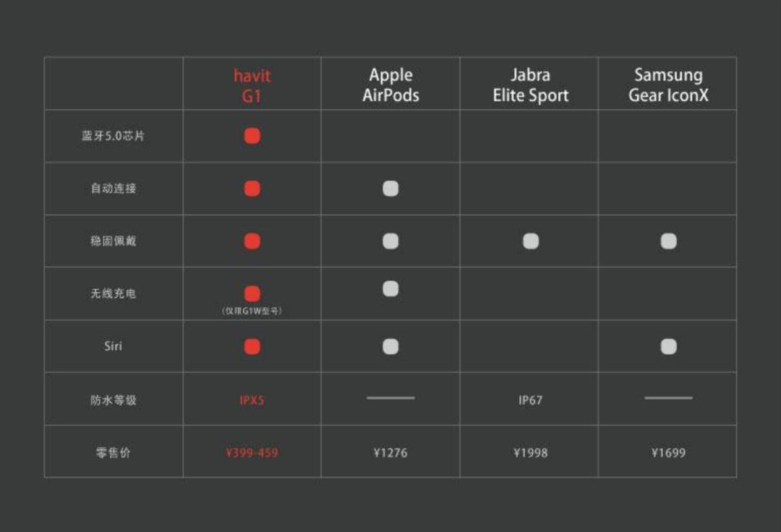Select the Samsung Gear IconX column header
This screenshot has height=532, width=781.
668,85
